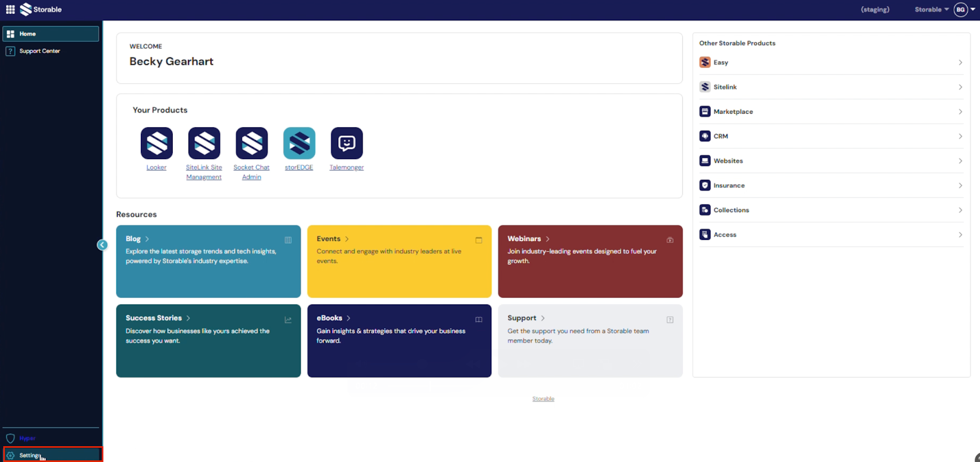Click the Storable footer link
Image resolution: width=980 pixels, height=462 pixels.
coord(543,399)
